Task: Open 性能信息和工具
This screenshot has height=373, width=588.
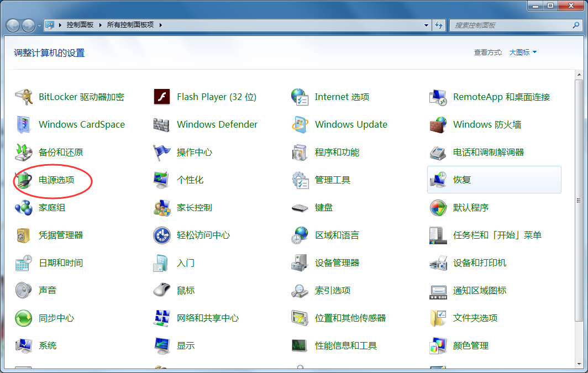Action: coord(346,345)
